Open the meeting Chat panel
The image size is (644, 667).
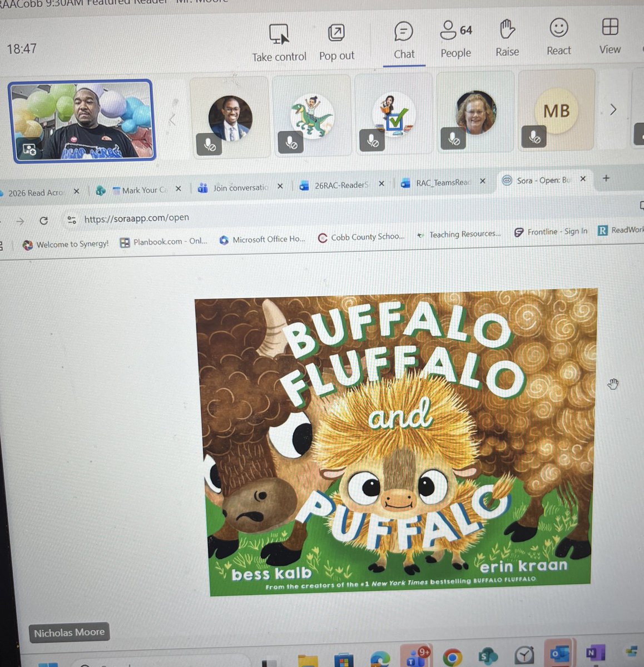[x=404, y=41]
